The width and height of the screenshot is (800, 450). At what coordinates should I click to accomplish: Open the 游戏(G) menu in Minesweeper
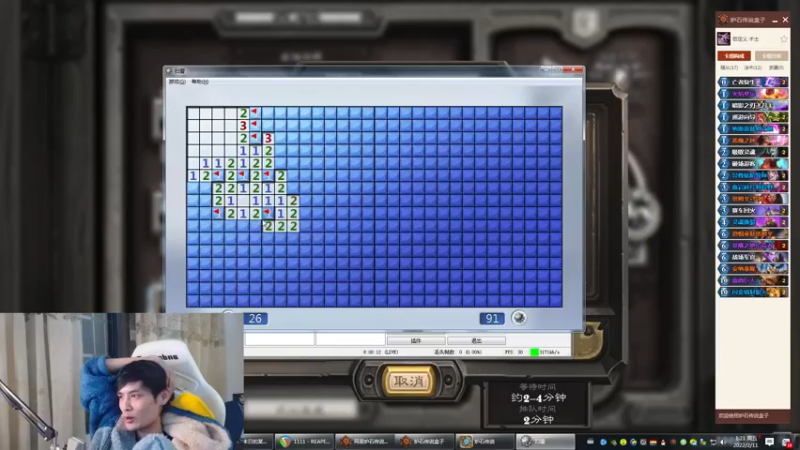point(177,82)
